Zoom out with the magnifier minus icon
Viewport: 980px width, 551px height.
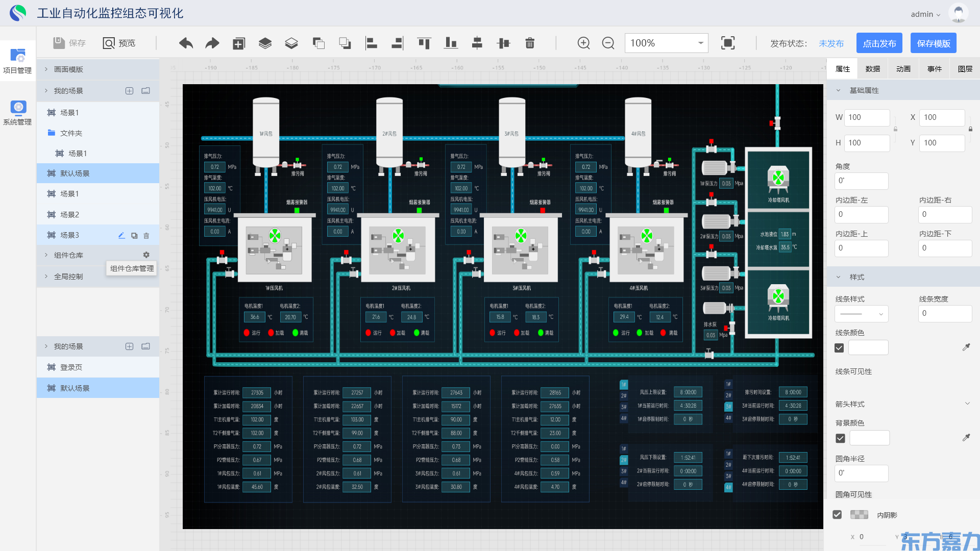click(x=608, y=43)
